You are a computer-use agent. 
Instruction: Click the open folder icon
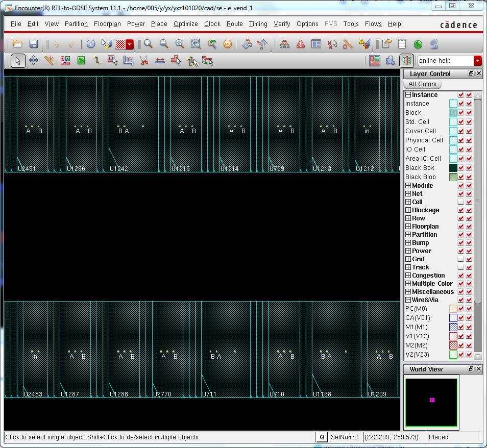click(17, 44)
